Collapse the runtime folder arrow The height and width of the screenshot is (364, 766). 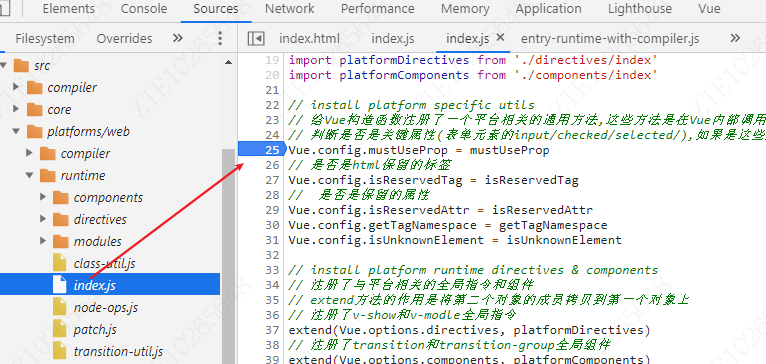pyautogui.click(x=30, y=175)
